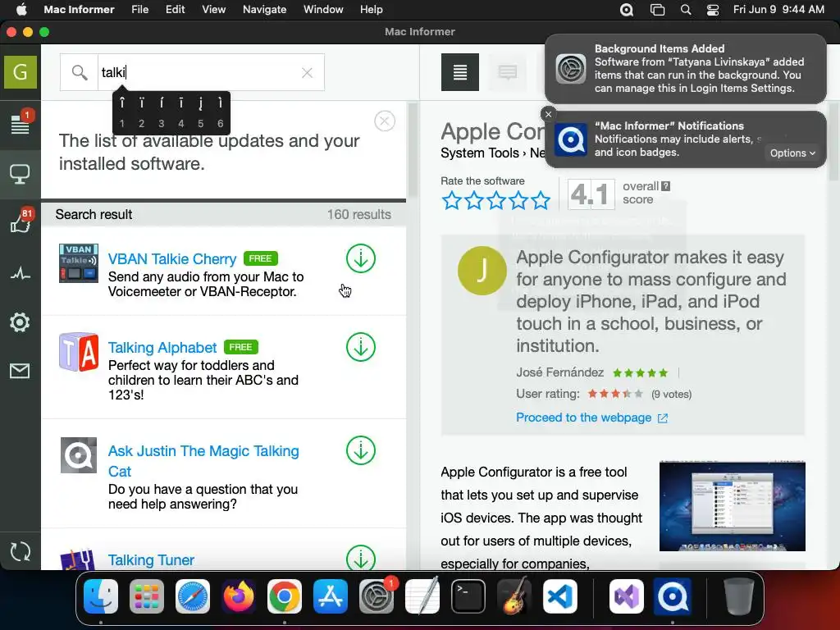
Task: Download Ask Justin The Magic Talking Cat
Action: 361,450
